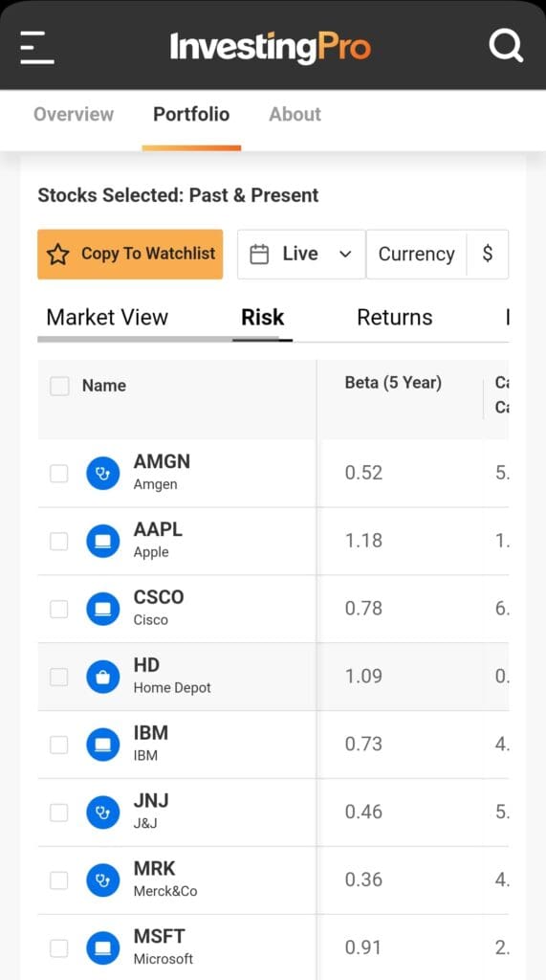Open the CSCO Cisco stock link
Viewport: 546px width, 980px height.
[x=159, y=608]
